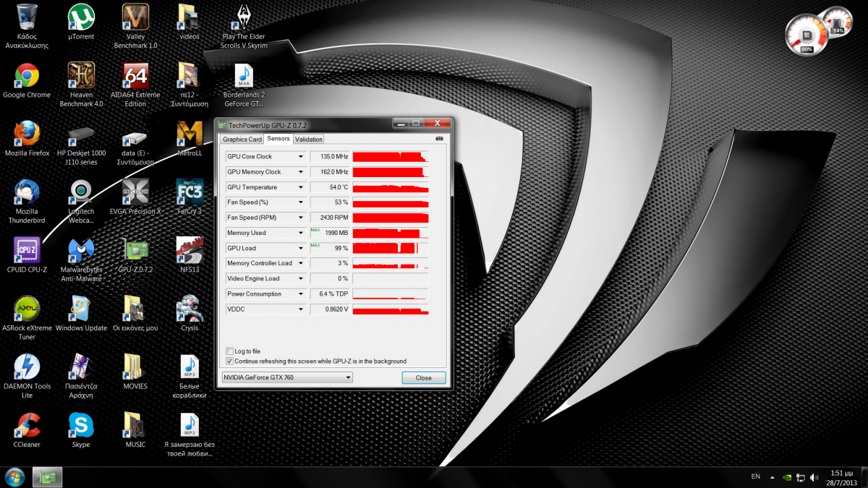Open the Play The Elder Scrolls V Skyrim shortcut
Screen dimensions: 868x488
pyautogui.click(x=244, y=26)
